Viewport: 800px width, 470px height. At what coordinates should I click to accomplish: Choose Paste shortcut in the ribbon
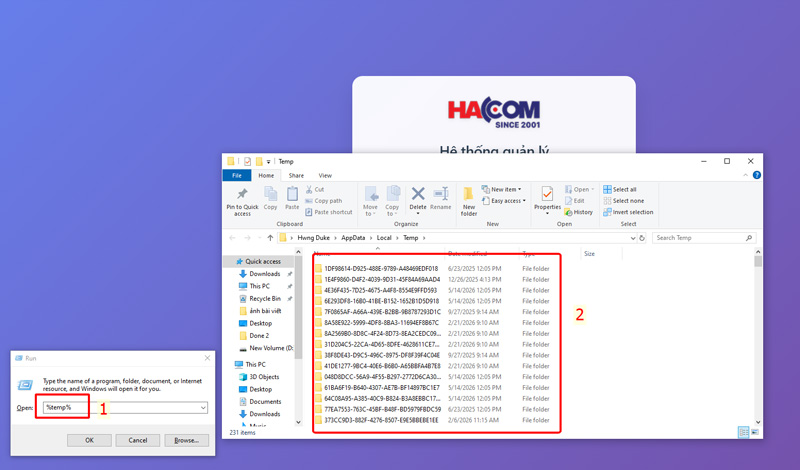click(x=329, y=212)
